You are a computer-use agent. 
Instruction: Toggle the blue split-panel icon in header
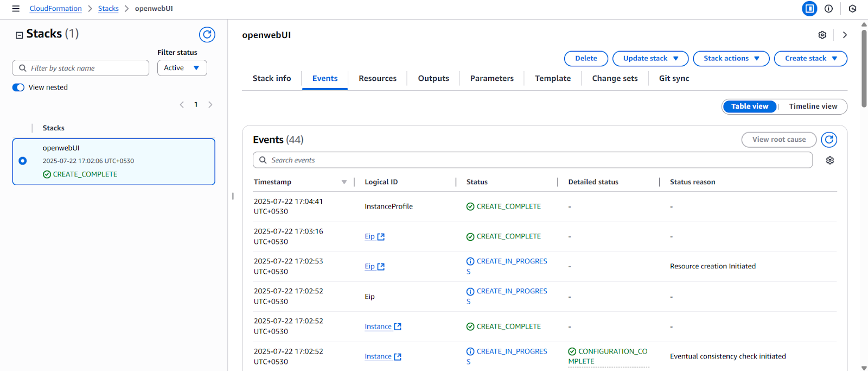(x=809, y=9)
